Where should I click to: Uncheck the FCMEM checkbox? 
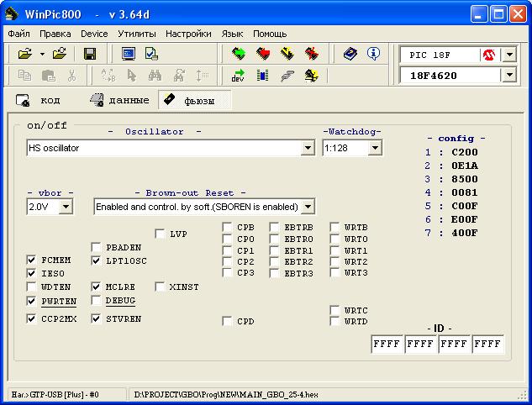click(x=31, y=260)
